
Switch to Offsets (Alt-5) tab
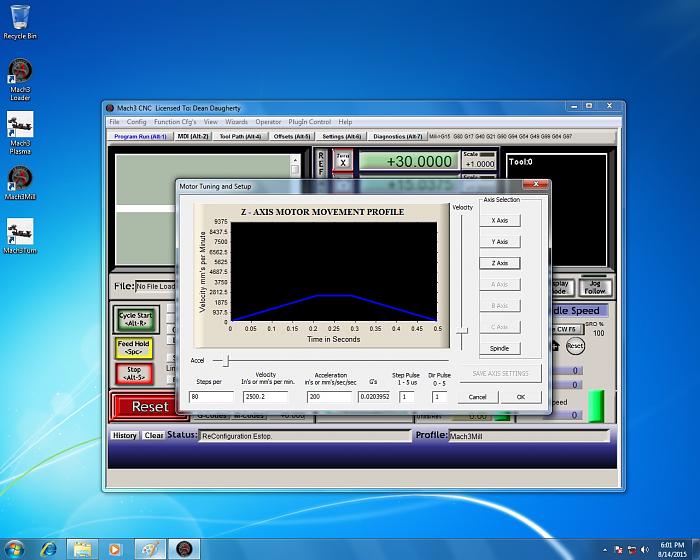pyautogui.click(x=292, y=136)
